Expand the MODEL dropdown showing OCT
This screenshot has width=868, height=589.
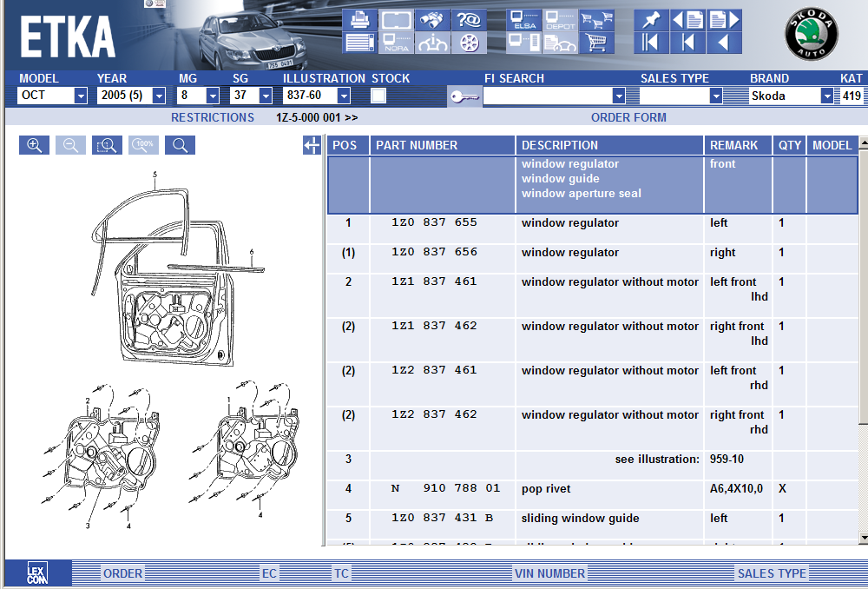(x=81, y=96)
